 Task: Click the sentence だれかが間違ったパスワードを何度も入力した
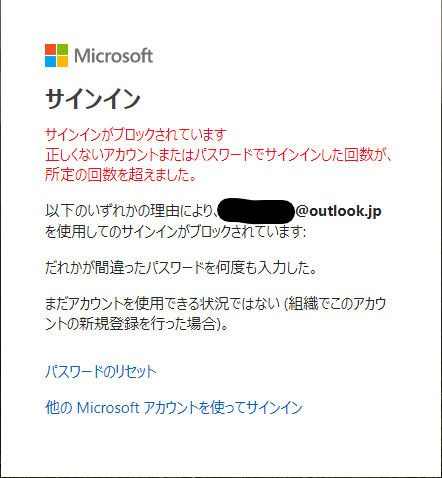coord(181,267)
